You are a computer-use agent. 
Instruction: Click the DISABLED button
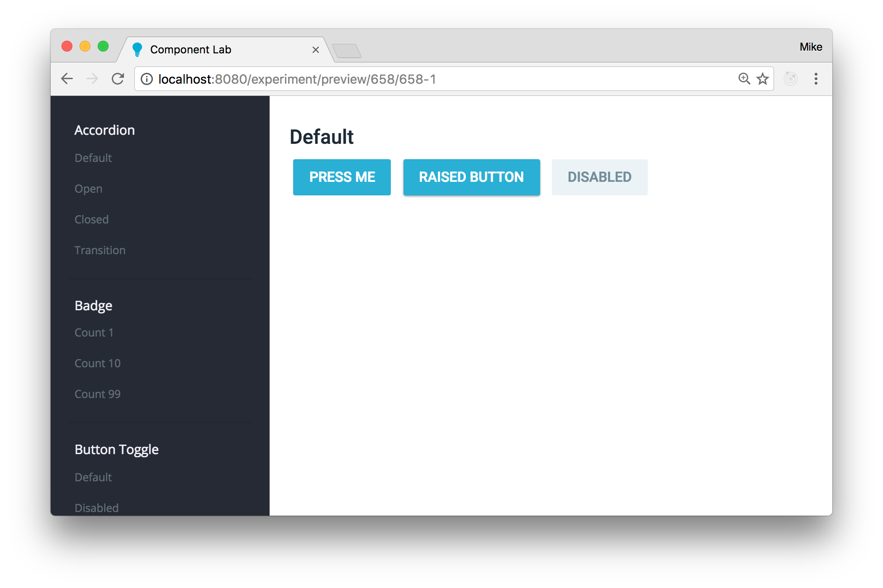pos(599,177)
